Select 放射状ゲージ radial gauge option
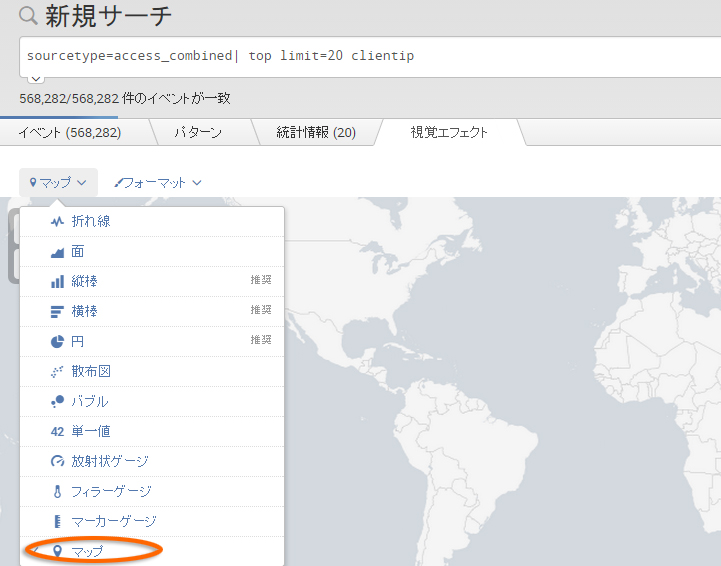 152,461
